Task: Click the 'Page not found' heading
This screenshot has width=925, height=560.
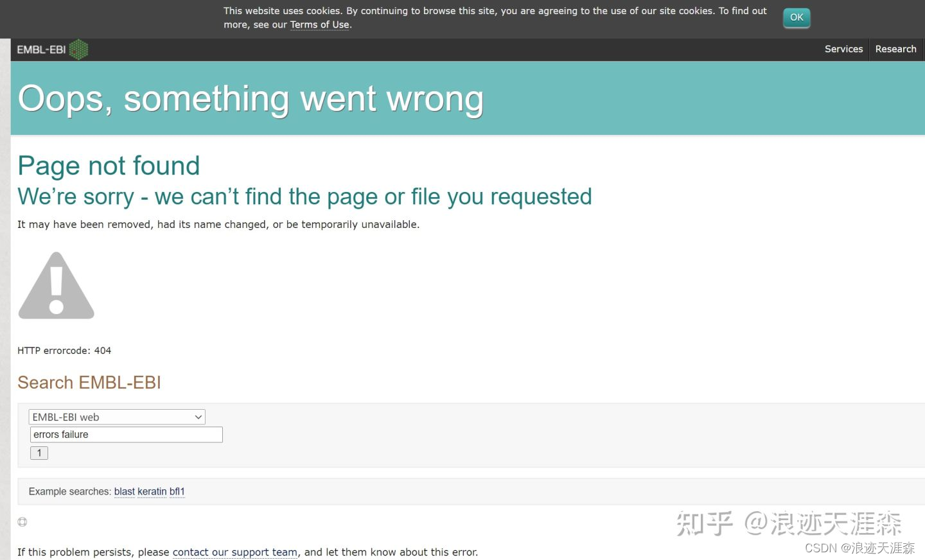Action: click(x=109, y=166)
